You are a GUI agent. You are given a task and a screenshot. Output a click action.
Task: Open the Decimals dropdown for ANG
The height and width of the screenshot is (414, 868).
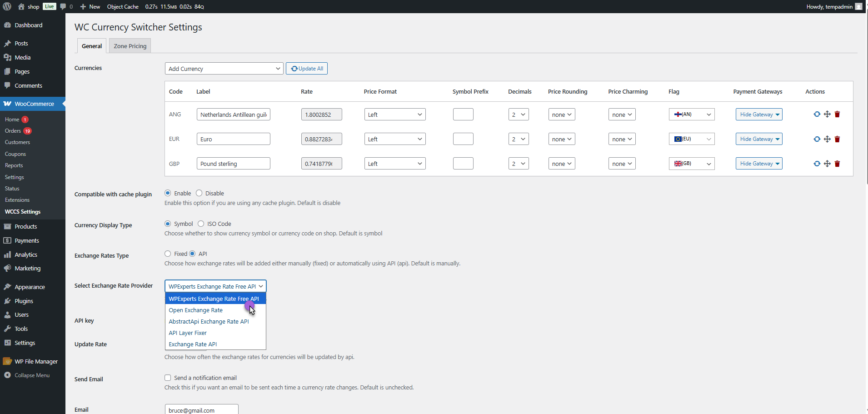(x=518, y=114)
